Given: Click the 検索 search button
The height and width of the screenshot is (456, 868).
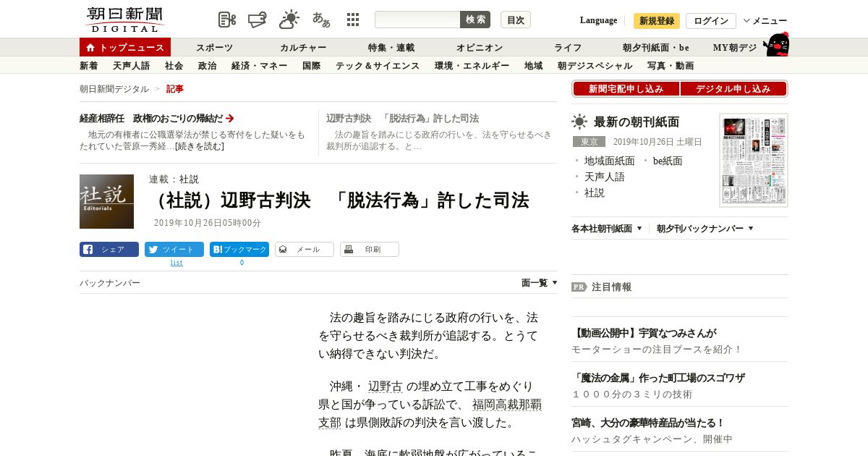Looking at the screenshot, I should (475, 20).
